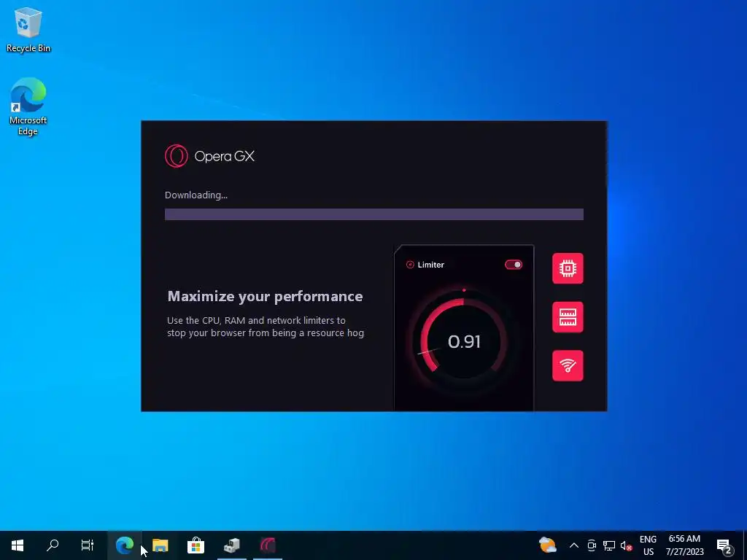
Task: Click the limiter description paragraph text
Action: click(x=266, y=327)
